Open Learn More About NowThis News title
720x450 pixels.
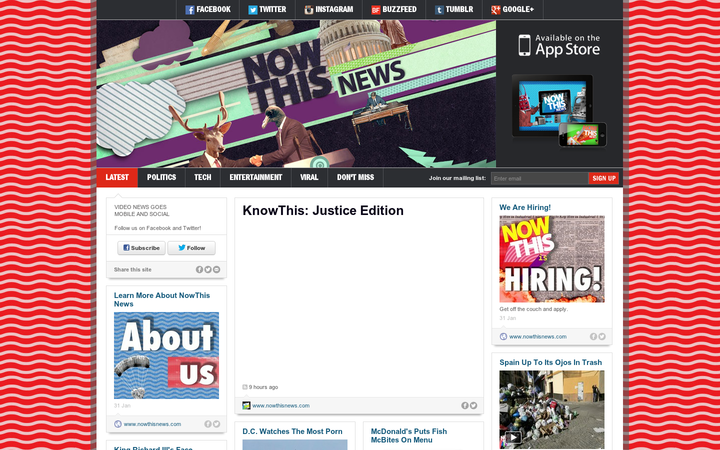(x=162, y=299)
